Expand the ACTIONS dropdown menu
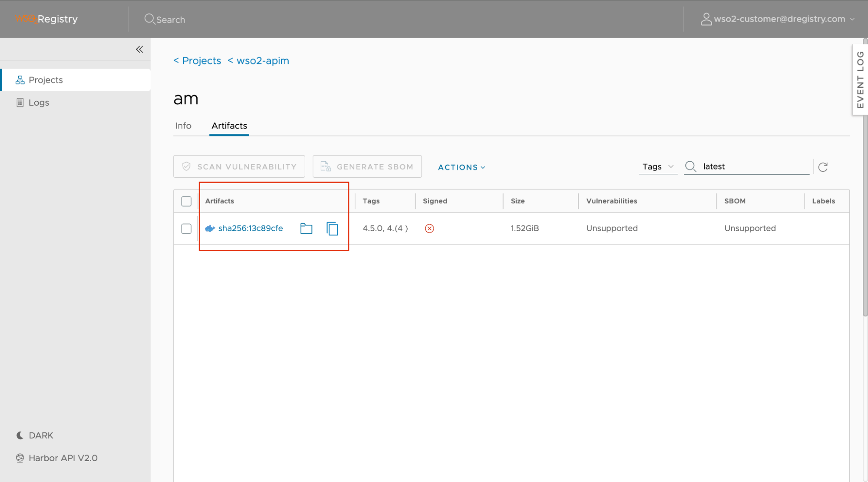This screenshot has height=482, width=868. [461, 167]
